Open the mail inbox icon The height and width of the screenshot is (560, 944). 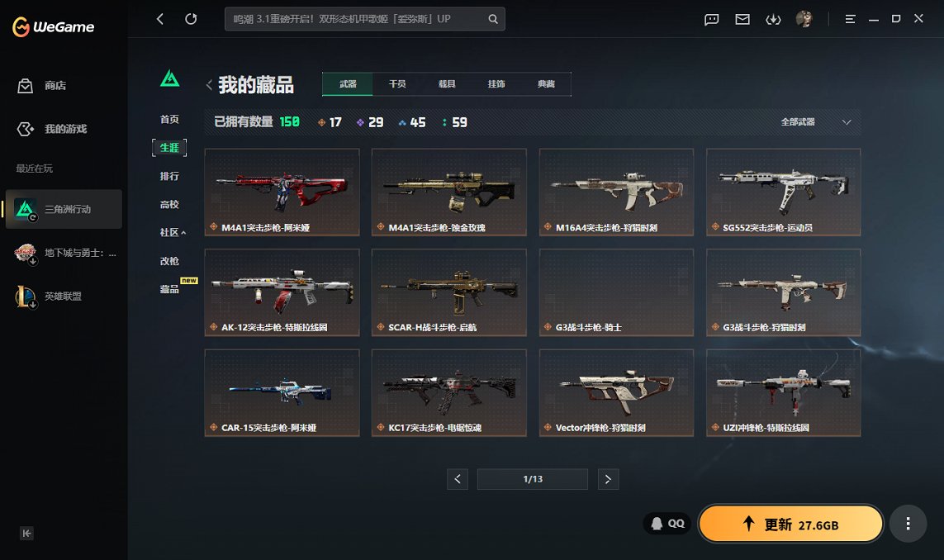742,19
